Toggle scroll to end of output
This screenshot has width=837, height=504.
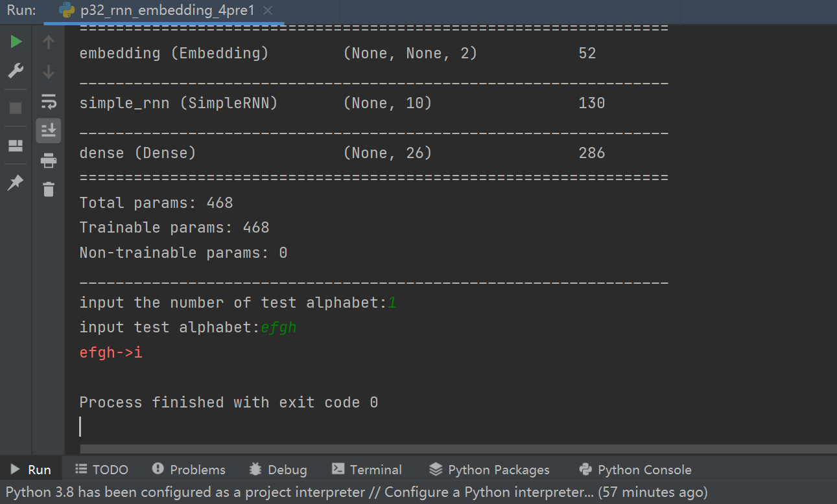tap(49, 131)
